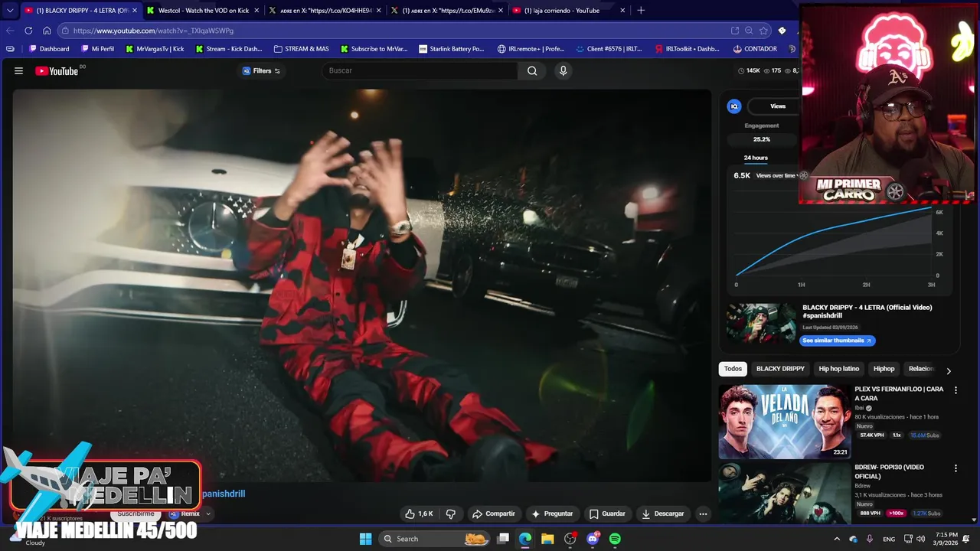Open Dashboard bookmark

(49, 49)
